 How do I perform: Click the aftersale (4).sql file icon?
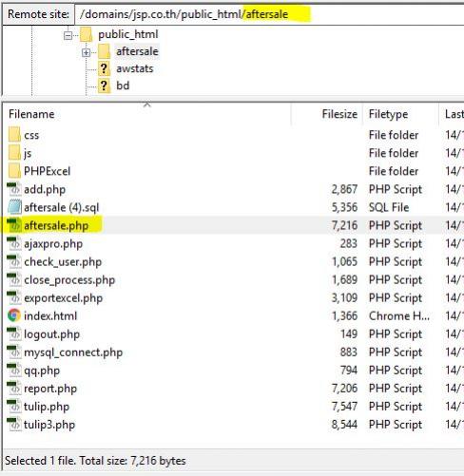coord(14,207)
